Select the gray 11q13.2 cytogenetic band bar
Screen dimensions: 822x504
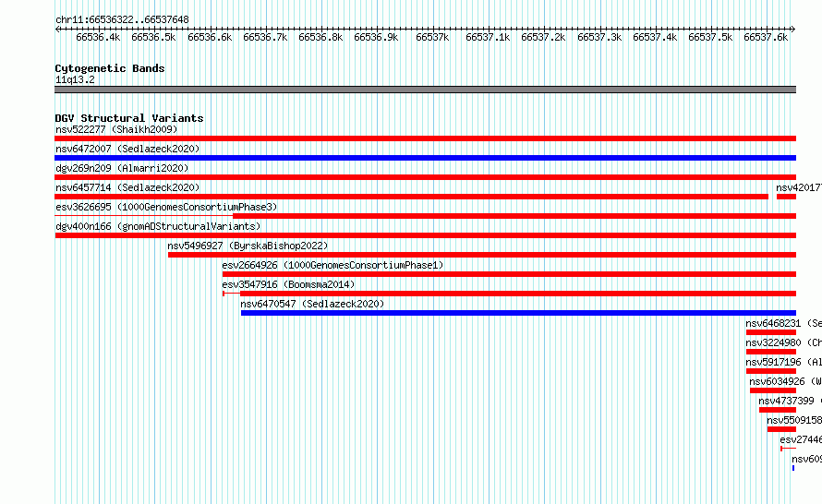click(425, 90)
